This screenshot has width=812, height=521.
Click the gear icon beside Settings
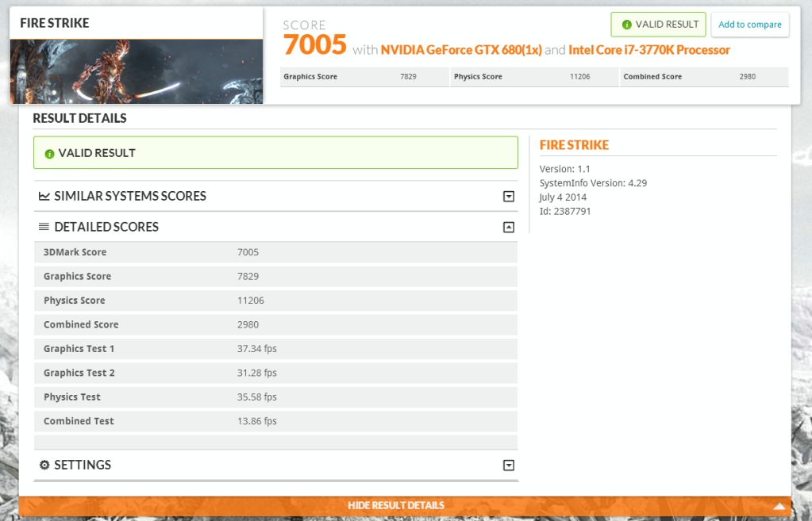click(44, 465)
